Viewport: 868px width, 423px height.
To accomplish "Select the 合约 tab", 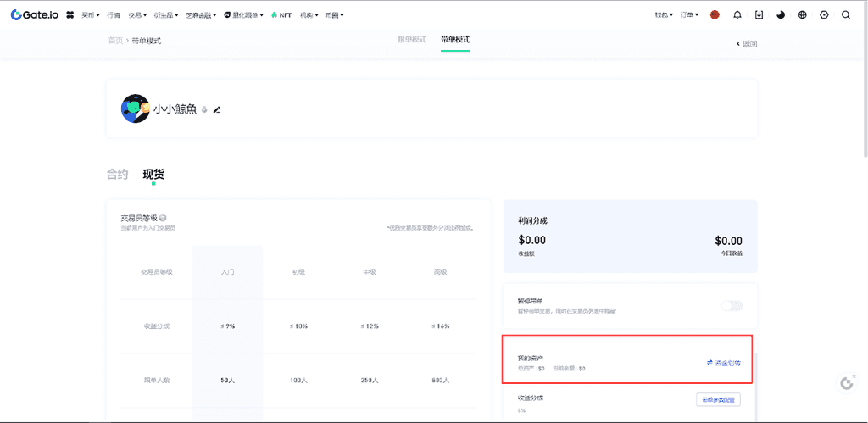I will click(x=117, y=175).
